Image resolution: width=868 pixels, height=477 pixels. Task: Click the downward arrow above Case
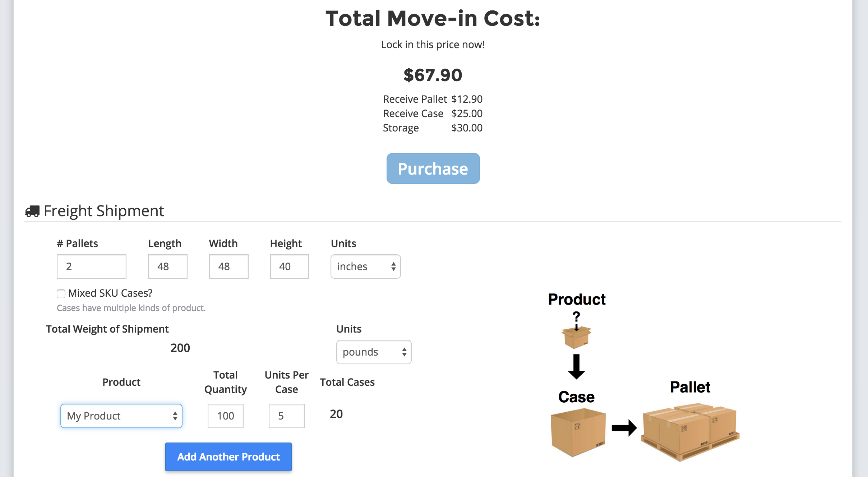(576, 367)
